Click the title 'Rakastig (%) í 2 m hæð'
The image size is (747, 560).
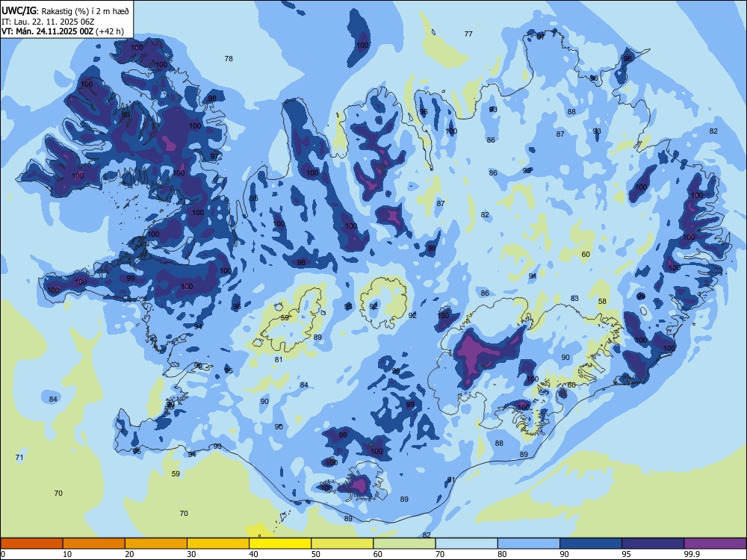tap(85, 11)
